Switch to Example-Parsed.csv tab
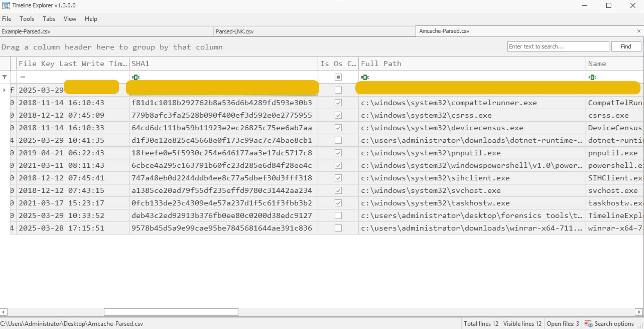 click(106, 31)
